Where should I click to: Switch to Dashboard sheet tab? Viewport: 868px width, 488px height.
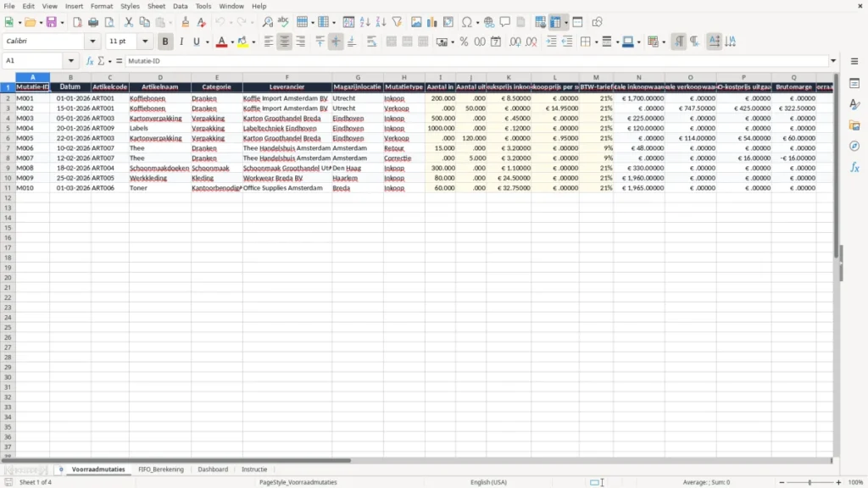pyautogui.click(x=213, y=469)
